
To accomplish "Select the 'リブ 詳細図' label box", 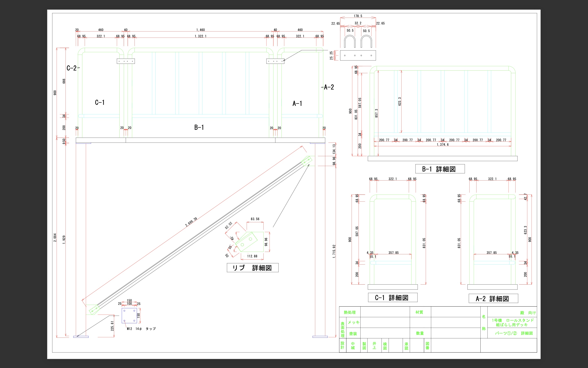I will click(252, 268).
